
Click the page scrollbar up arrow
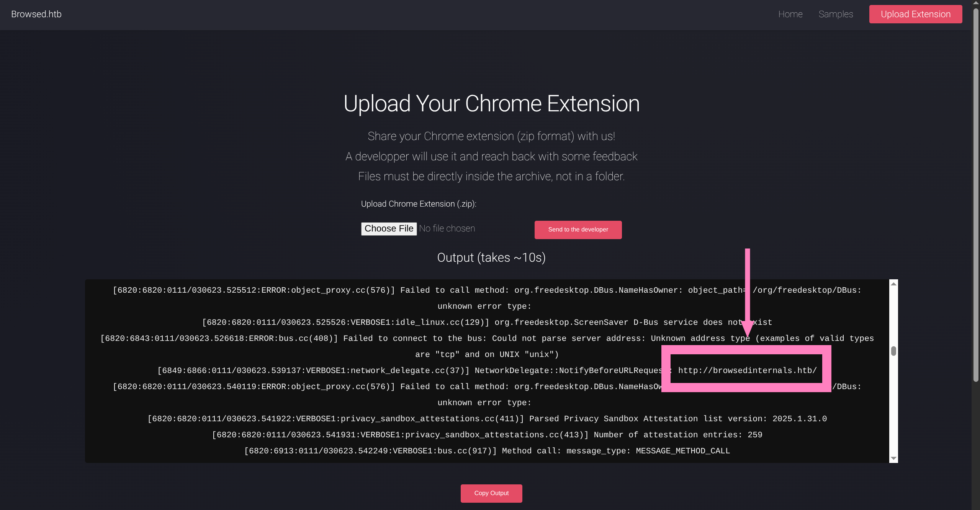(975, 3)
